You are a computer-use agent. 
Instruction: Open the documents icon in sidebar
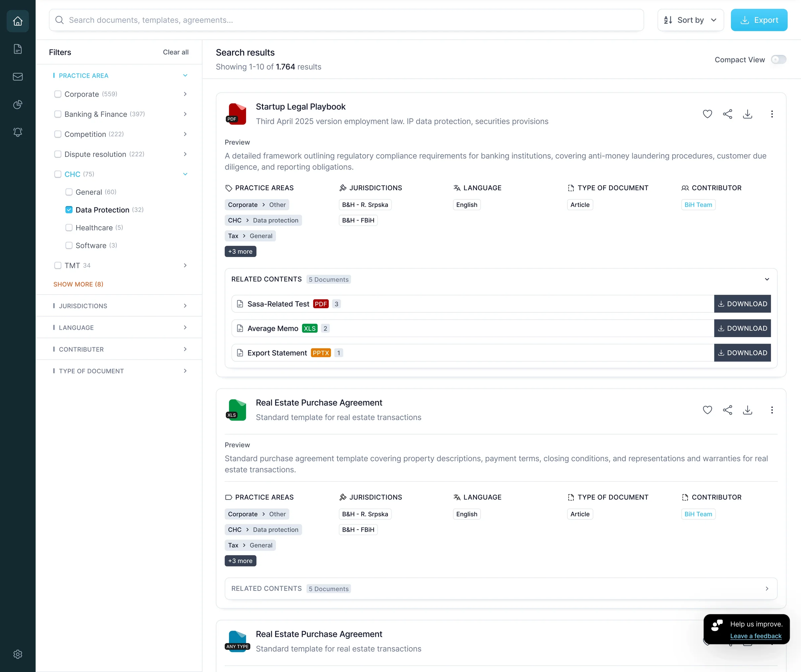click(18, 49)
